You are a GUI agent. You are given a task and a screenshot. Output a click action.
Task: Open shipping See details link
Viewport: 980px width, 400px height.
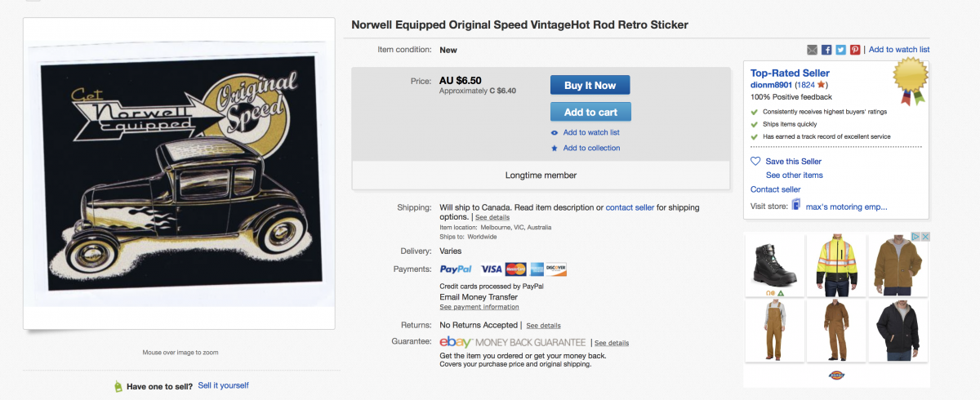[492, 218]
